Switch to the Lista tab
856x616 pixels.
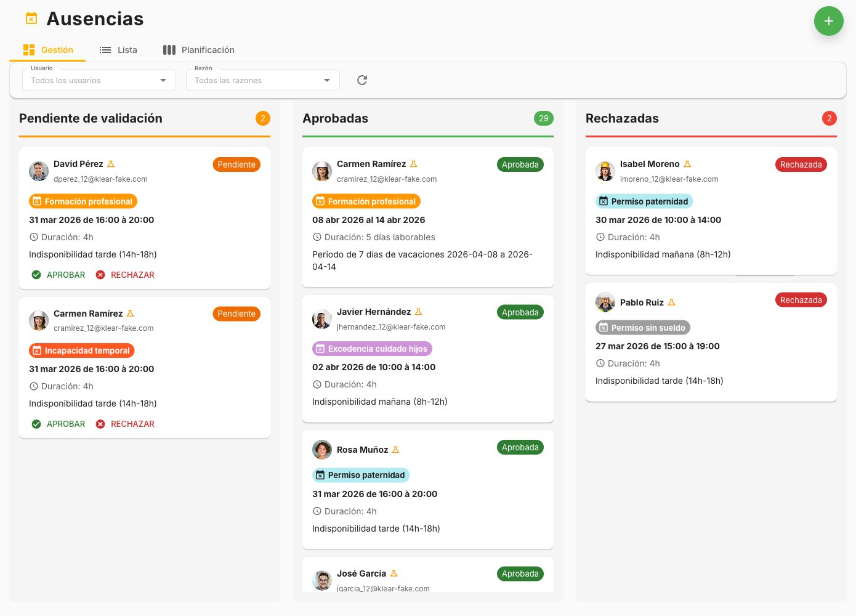[118, 50]
